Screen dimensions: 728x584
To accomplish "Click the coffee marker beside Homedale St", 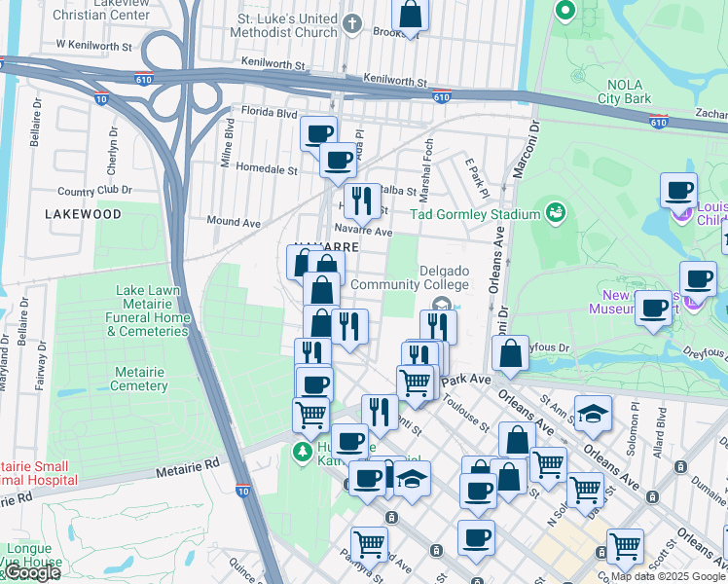I will pyautogui.click(x=338, y=161).
